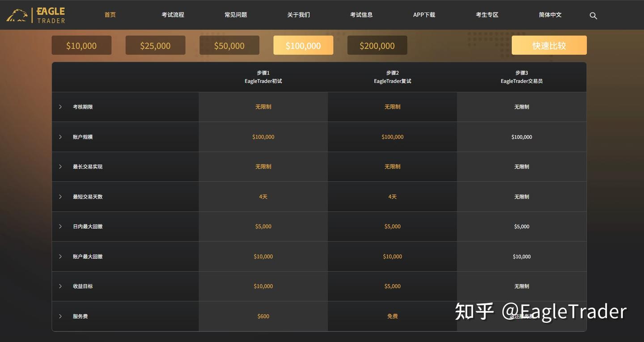This screenshot has width=644, height=342.
Task: Expand the 最长交易实现 row chevron
Action: click(60, 167)
